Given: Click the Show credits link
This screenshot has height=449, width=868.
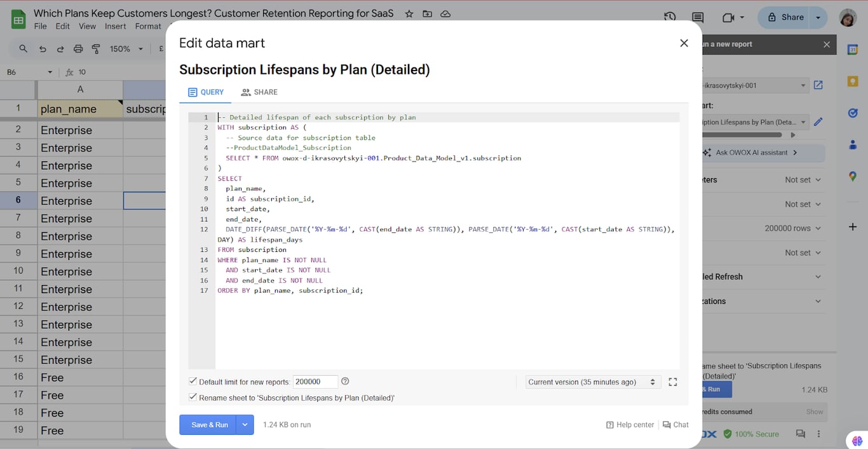Looking at the screenshot, I should 815,412.
